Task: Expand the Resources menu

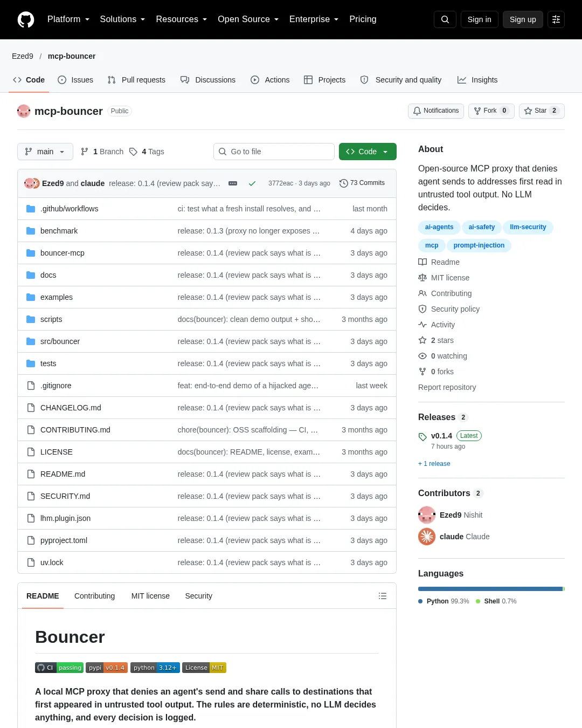Action: (x=182, y=19)
